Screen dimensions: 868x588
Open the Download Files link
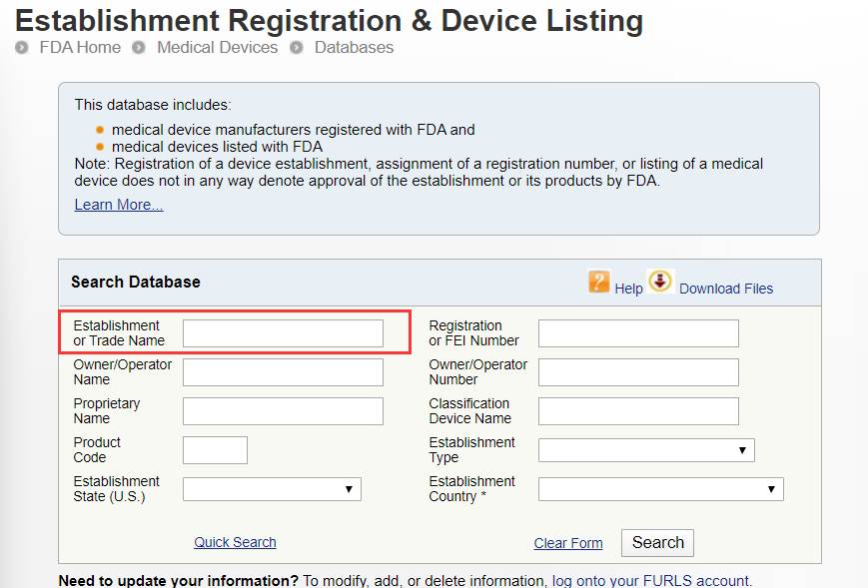click(726, 289)
